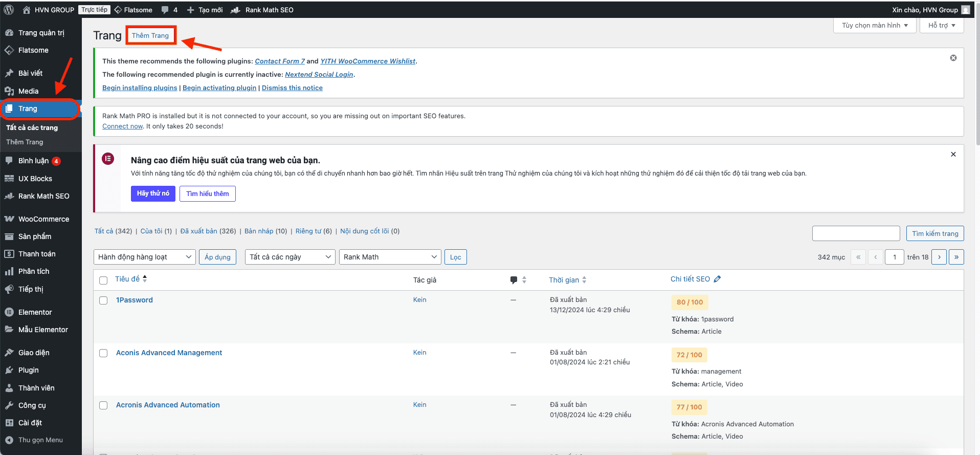Click the UX Blocks grid icon
This screenshot has height=455, width=980.
(x=9, y=179)
